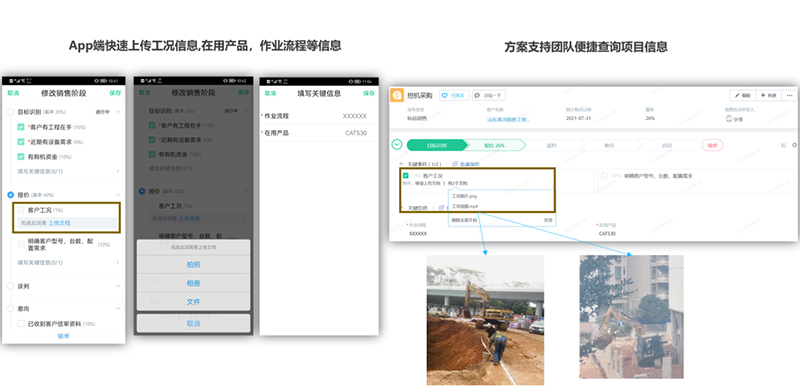Click the 编辑 pencil button
This screenshot has height=387, width=800.
point(742,95)
